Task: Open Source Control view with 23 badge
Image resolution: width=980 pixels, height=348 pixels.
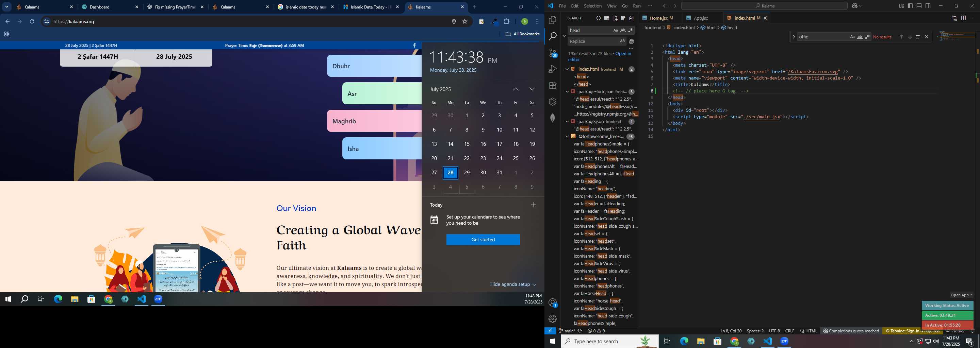Action: click(553, 53)
